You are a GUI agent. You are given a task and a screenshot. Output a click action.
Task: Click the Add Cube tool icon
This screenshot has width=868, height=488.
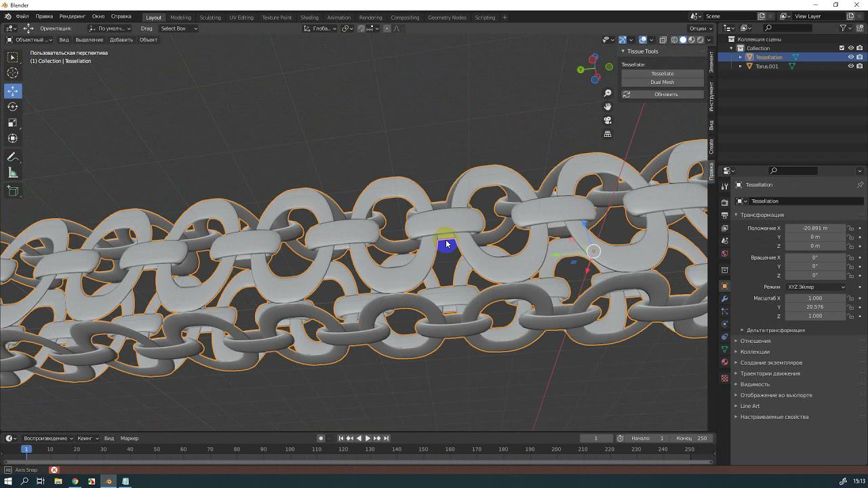click(13, 191)
